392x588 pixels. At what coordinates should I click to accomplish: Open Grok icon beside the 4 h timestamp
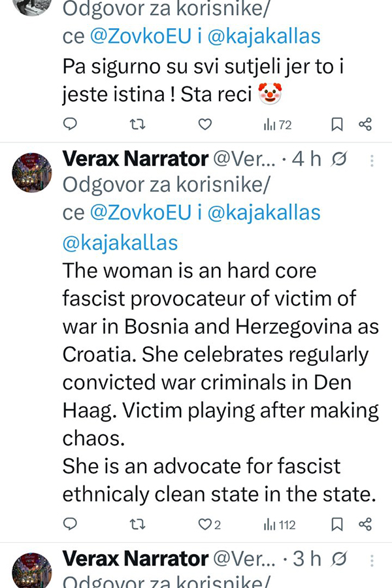click(x=339, y=159)
